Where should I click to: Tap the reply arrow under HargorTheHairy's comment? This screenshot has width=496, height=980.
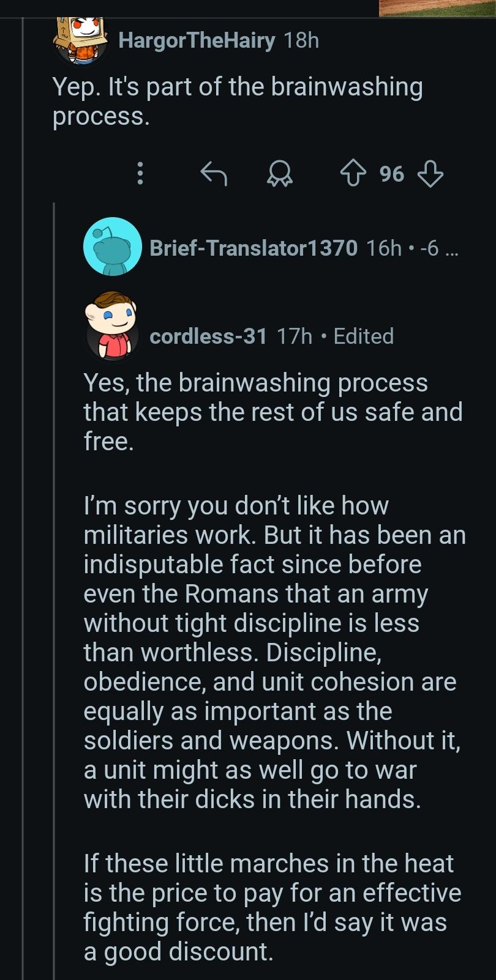[214, 174]
